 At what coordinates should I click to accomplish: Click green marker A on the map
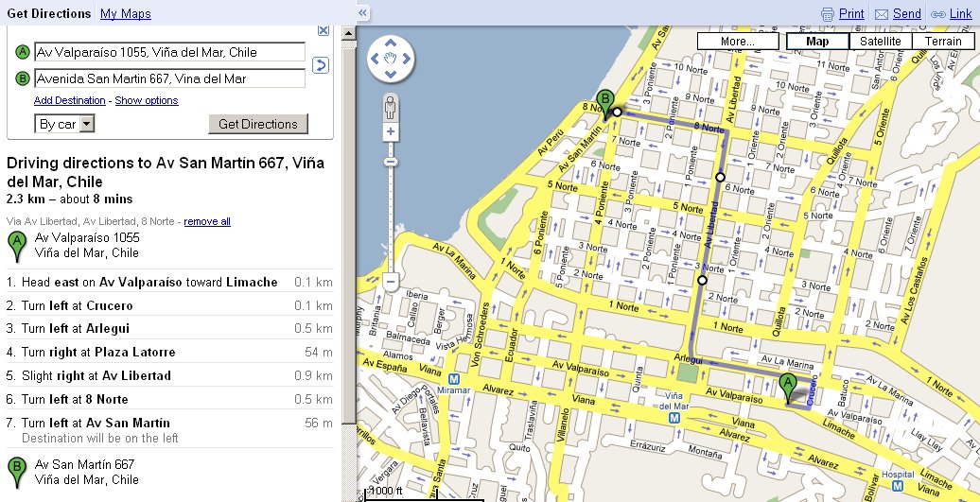coord(787,386)
